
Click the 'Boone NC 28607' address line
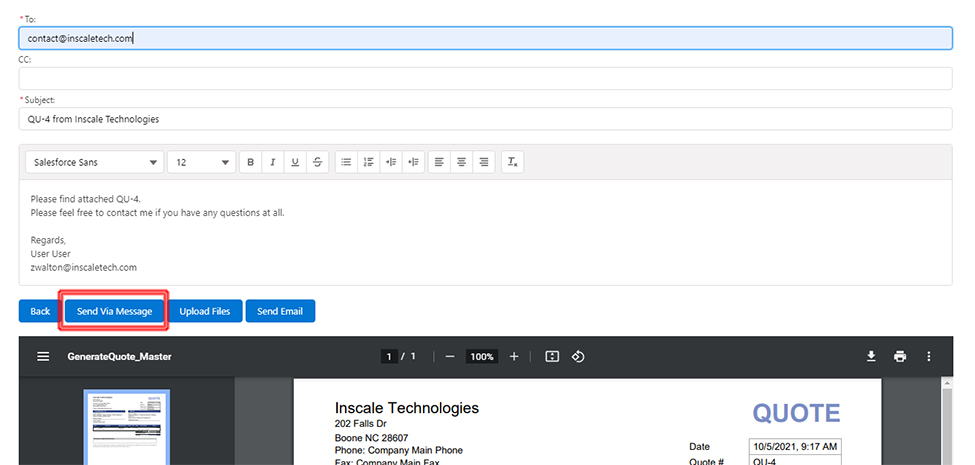[x=371, y=438]
